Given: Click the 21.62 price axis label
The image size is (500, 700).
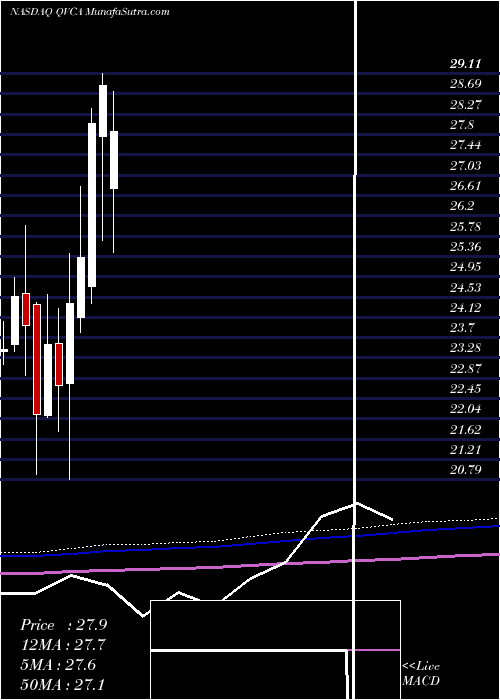Looking at the screenshot, I should [465, 430].
